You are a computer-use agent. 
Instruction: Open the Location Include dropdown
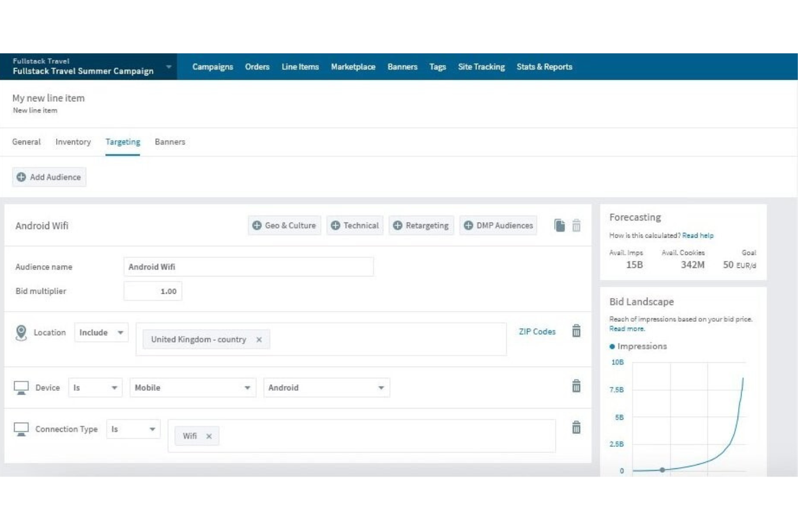[x=101, y=333]
